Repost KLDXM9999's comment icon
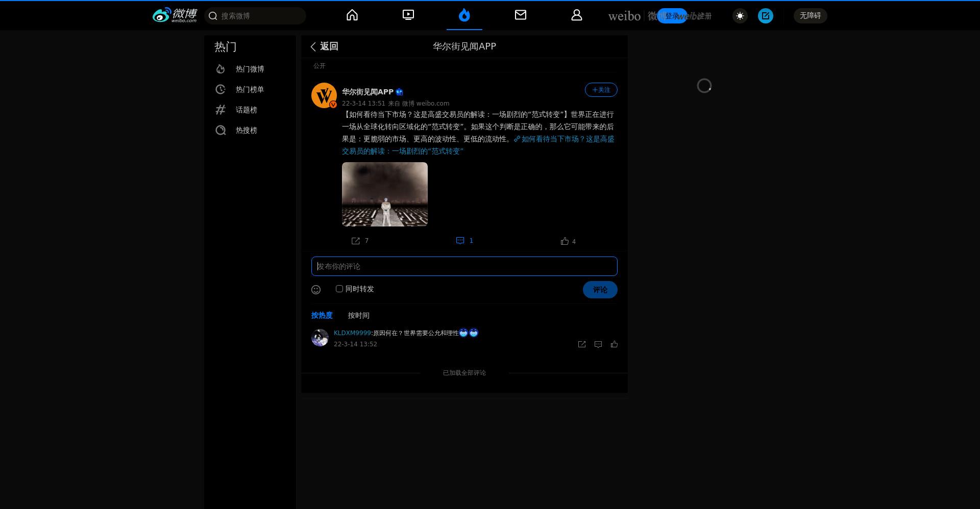 tap(582, 344)
